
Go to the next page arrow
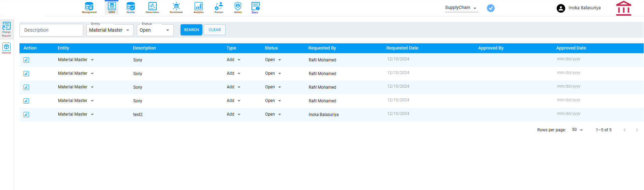[x=637, y=130]
